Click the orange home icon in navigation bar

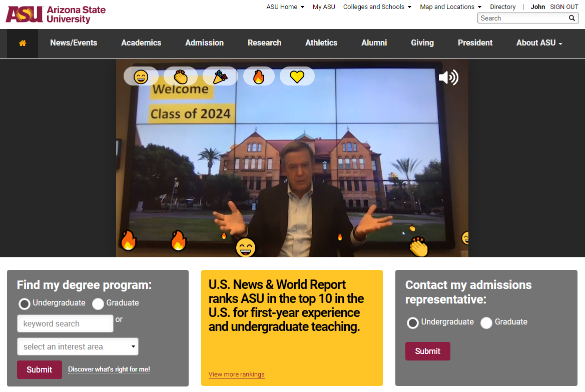(x=23, y=43)
